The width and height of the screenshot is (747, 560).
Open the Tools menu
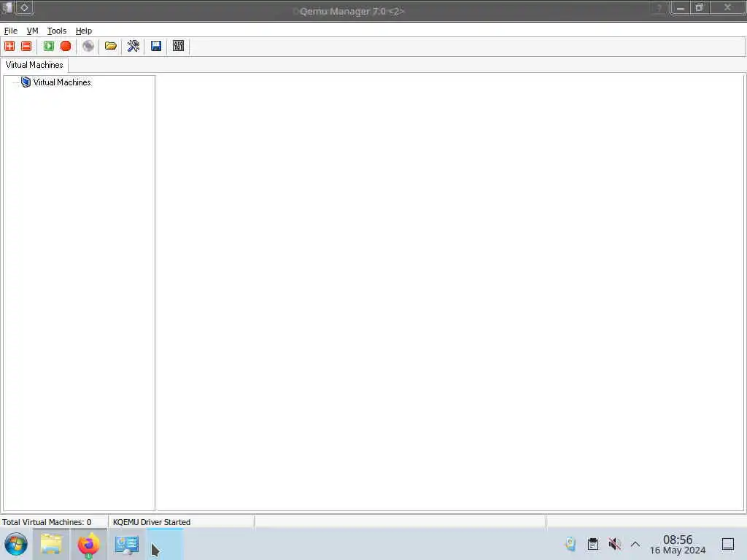pos(57,31)
